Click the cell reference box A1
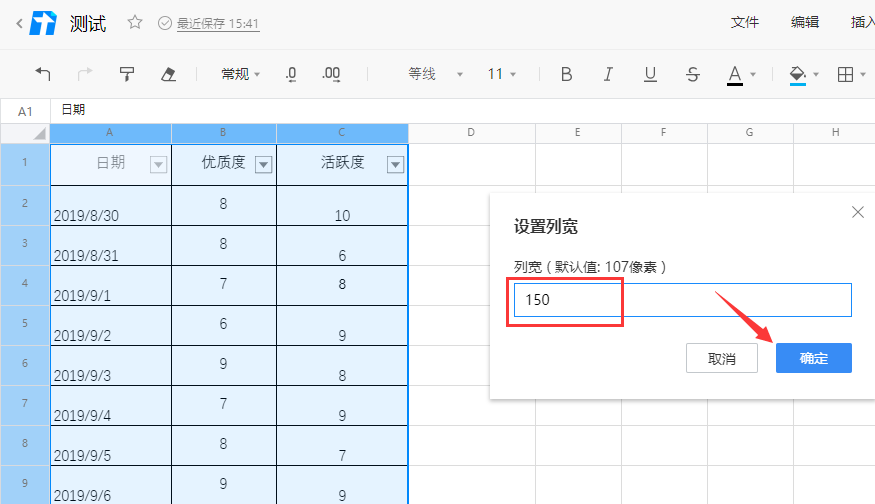Image resolution: width=875 pixels, height=504 pixels. (25, 111)
